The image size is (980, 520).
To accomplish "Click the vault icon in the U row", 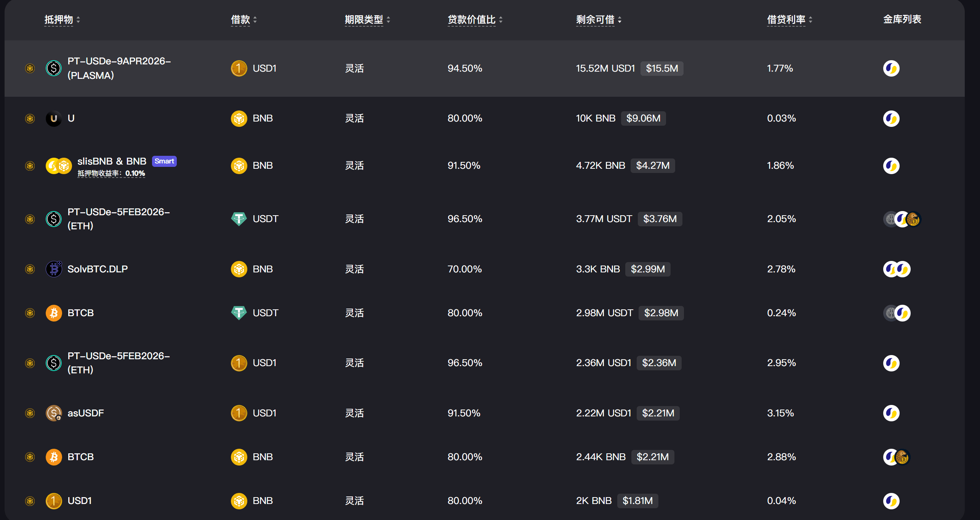I will 891,118.
